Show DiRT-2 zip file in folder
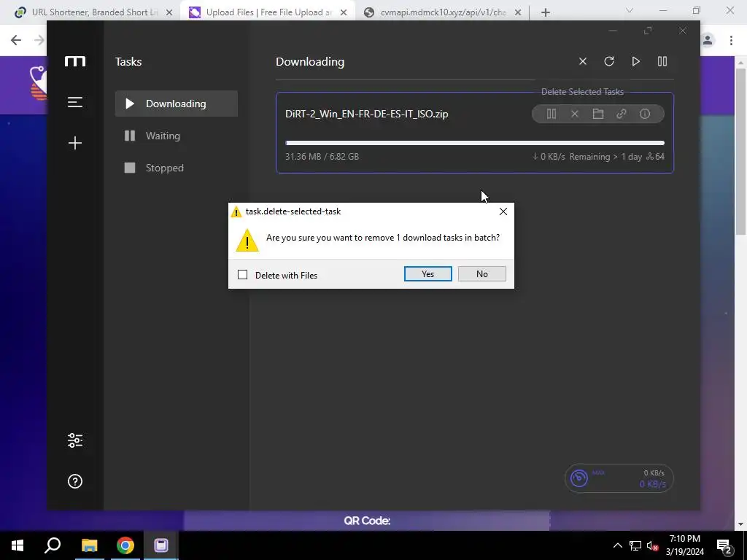Viewport: 747px width, 560px height. pyautogui.click(x=598, y=114)
